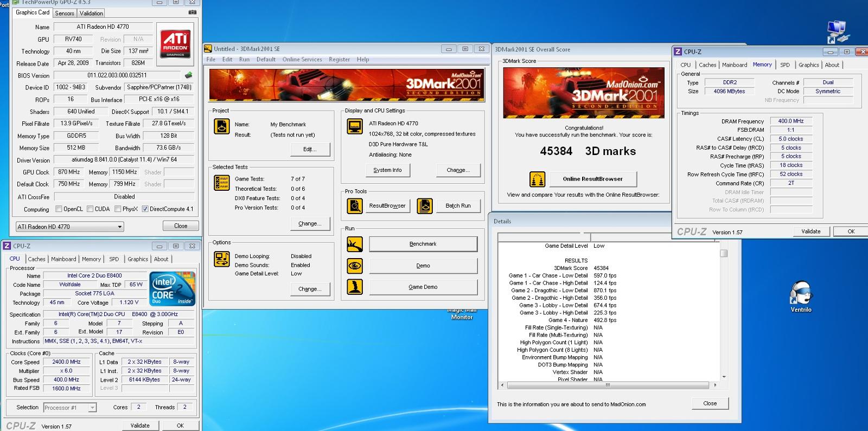The width and height of the screenshot is (868, 431).
Task: Toggle the CUDA checkbox
Action: tap(90, 209)
